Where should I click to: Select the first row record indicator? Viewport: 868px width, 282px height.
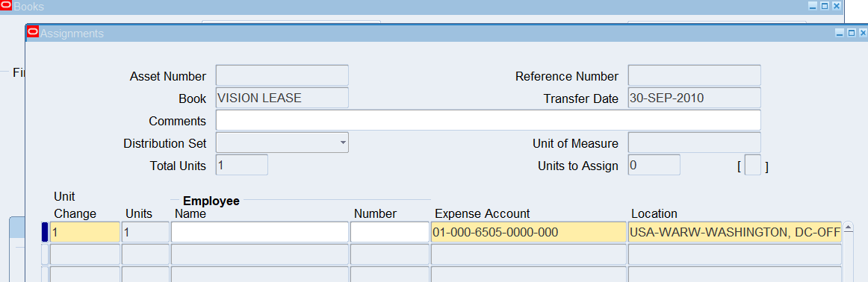coord(45,232)
